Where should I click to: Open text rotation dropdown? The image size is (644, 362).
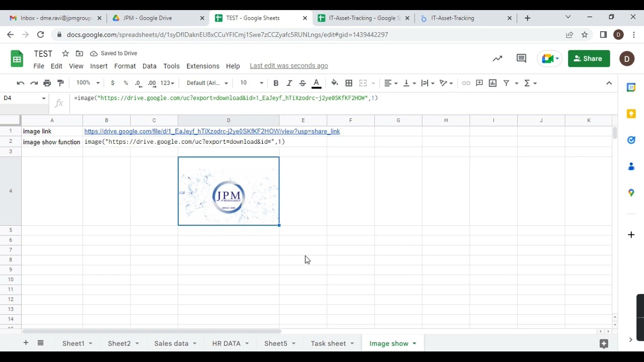[446, 83]
